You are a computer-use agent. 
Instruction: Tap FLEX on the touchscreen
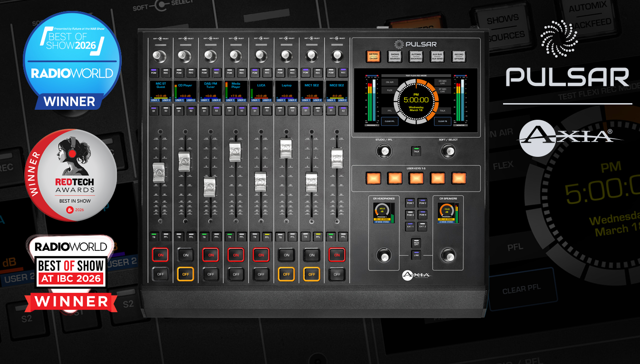pos(389,90)
